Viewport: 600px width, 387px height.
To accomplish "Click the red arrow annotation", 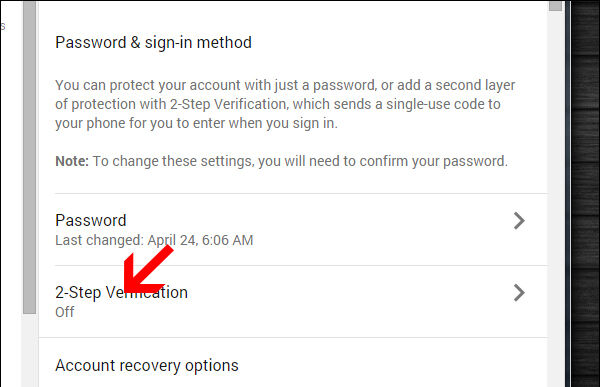I will pyautogui.click(x=148, y=270).
